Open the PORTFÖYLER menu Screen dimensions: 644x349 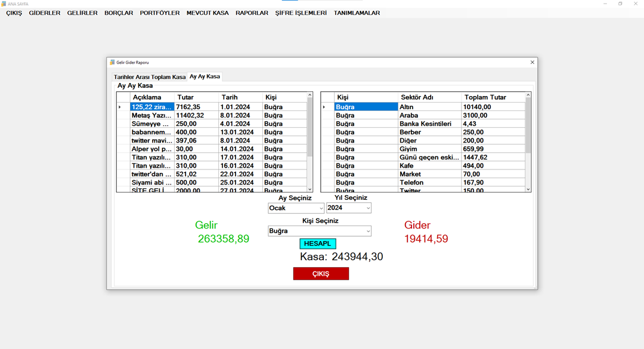tap(160, 13)
